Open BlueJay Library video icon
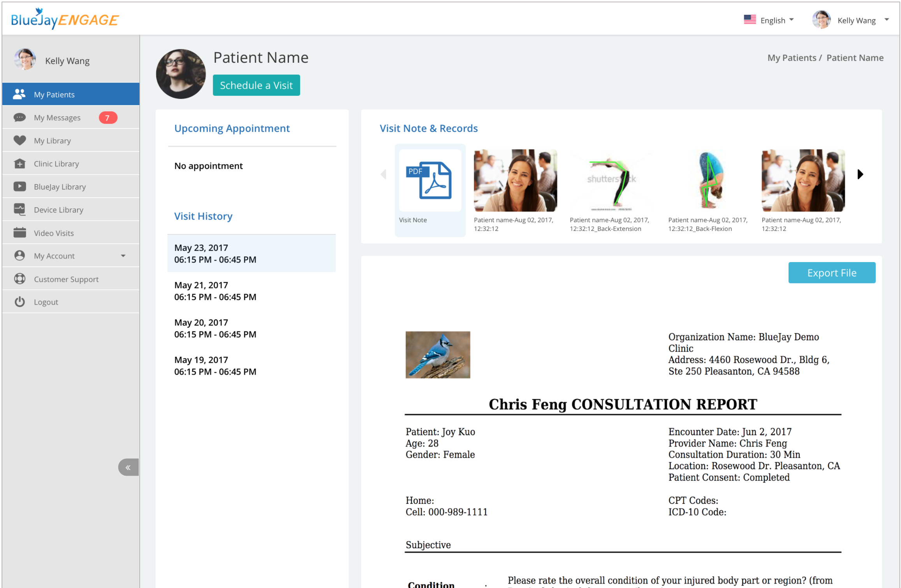 (x=19, y=187)
